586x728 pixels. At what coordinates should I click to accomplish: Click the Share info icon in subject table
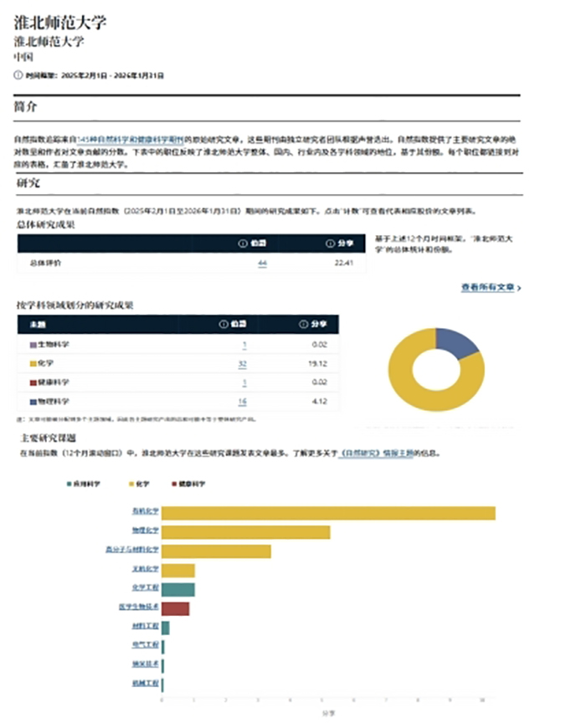click(x=304, y=324)
